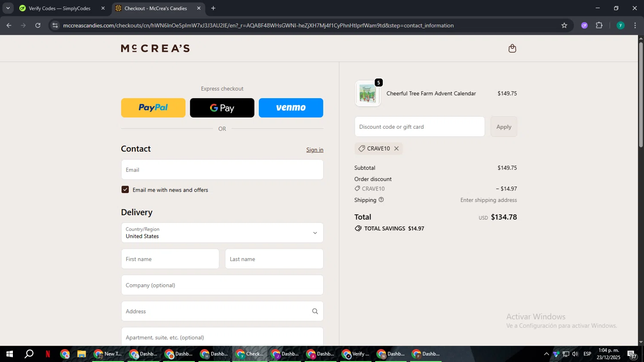Switch to the Check... Chrome taskbar window
The image size is (644, 362).
[x=250, y=354]
